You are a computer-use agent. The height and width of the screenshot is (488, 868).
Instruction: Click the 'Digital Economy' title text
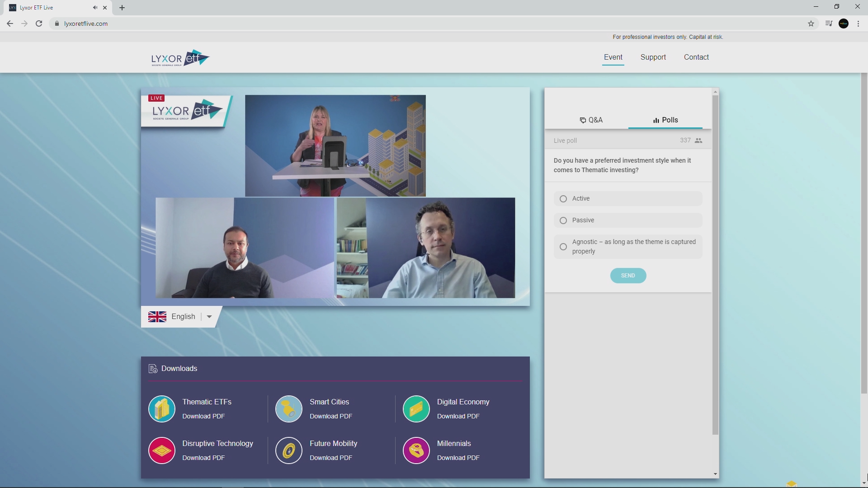coord(463,402)
